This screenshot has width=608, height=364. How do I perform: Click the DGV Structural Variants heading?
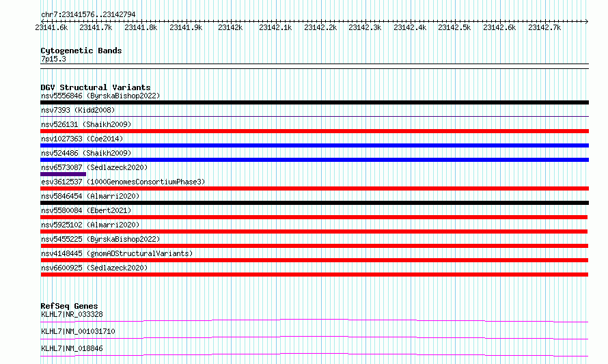(x=96, y=87)
